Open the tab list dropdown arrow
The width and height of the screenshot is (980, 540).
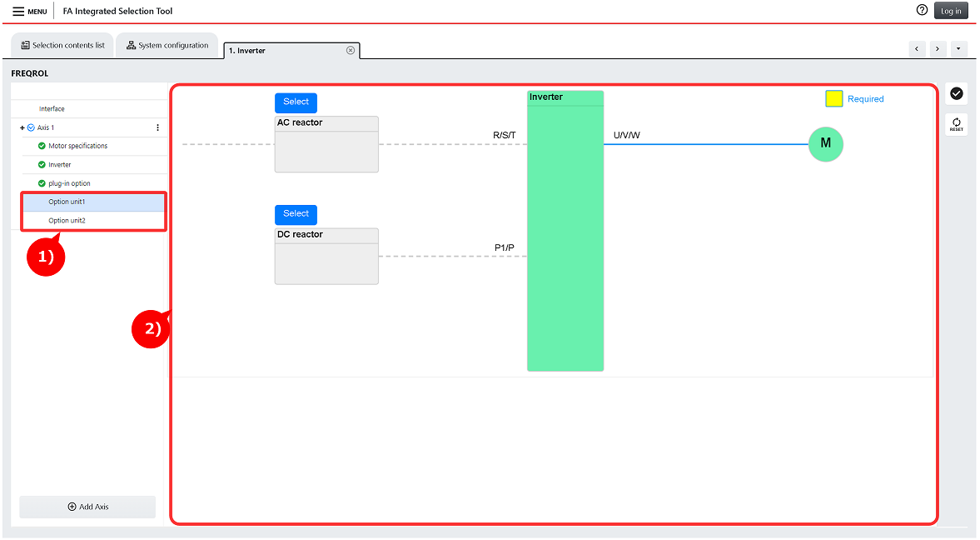958,49
